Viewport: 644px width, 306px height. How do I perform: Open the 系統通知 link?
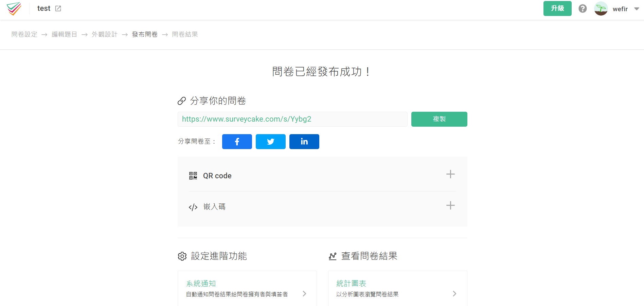[x=201, y=284]
